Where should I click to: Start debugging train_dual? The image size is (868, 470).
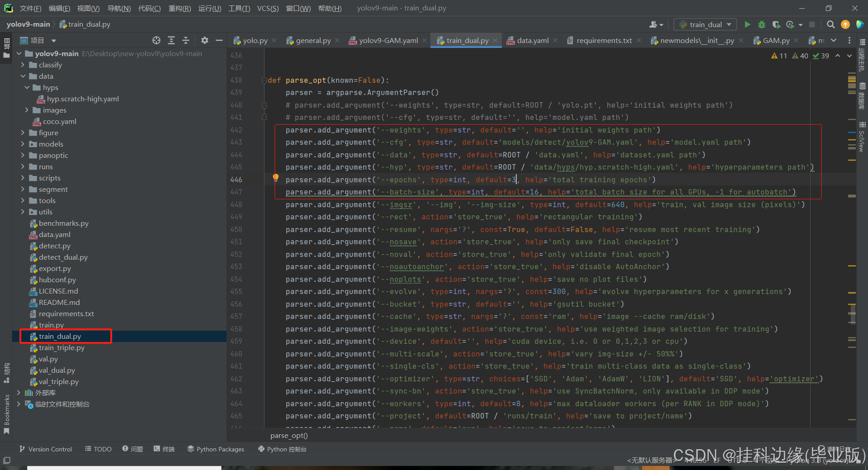point(762,24)
